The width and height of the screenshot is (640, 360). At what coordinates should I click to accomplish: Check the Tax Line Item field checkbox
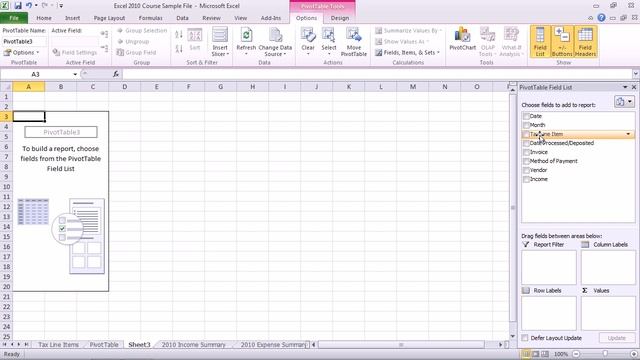coord(526,134)
